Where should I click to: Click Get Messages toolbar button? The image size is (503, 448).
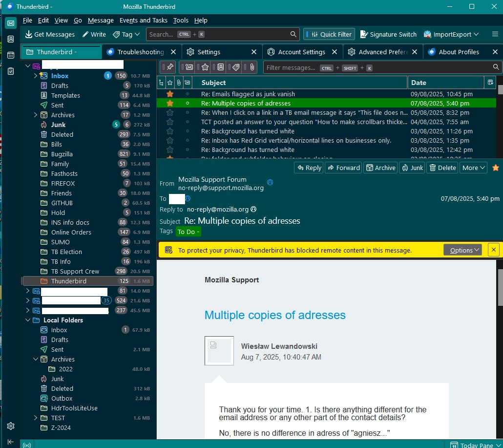tap(50, 34)
